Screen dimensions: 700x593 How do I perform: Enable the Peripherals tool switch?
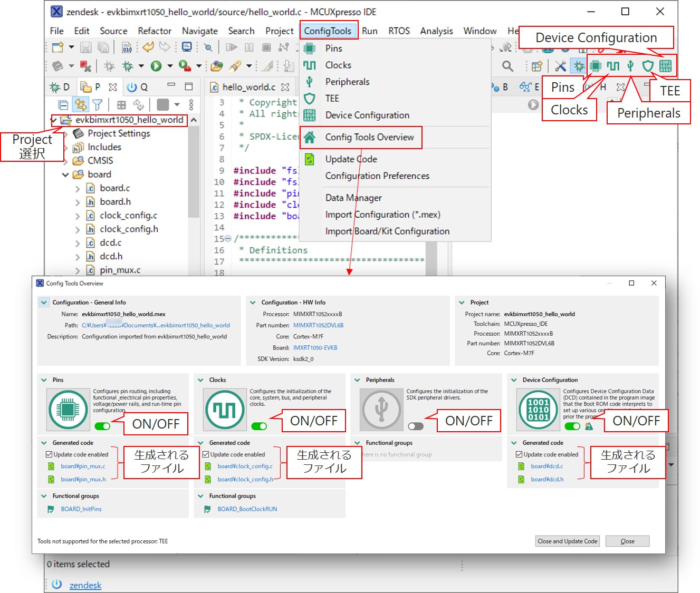click(416, 426)
